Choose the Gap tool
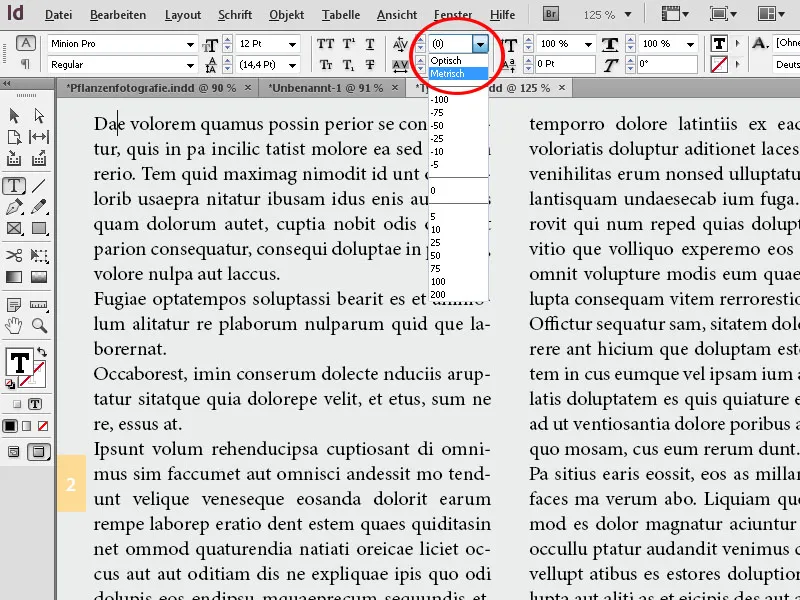Screen dimensions: 800x600 pos(39,137)
